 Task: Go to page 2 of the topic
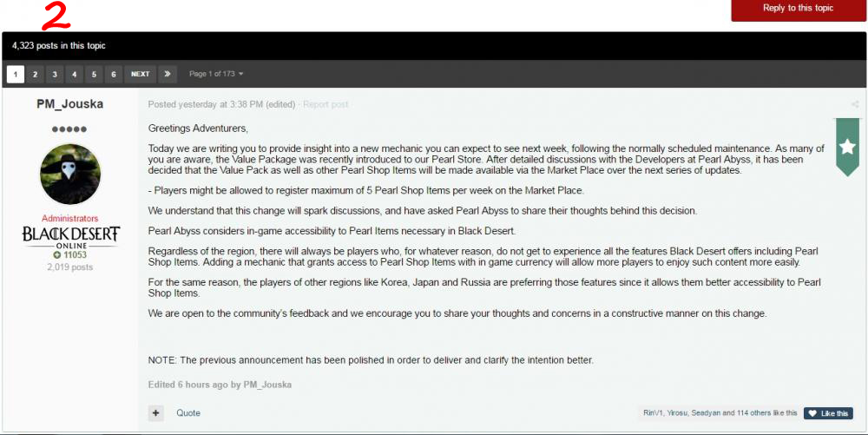[x=35, y=74]
